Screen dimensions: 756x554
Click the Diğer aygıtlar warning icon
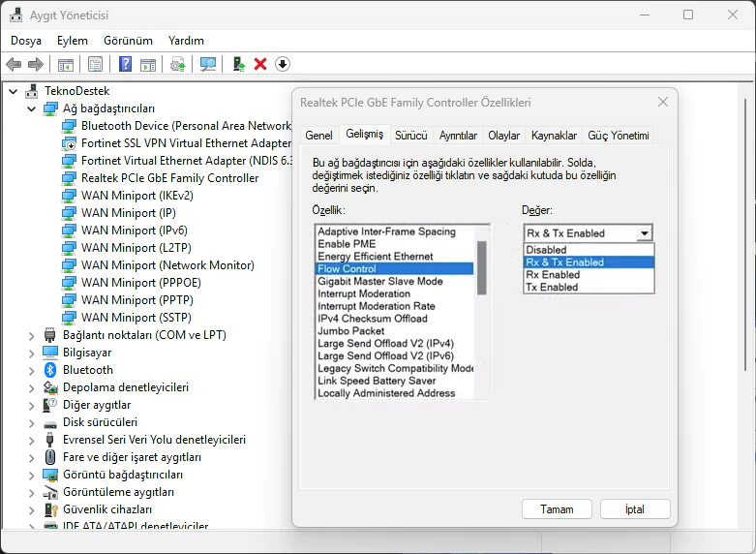click(49, 405)
